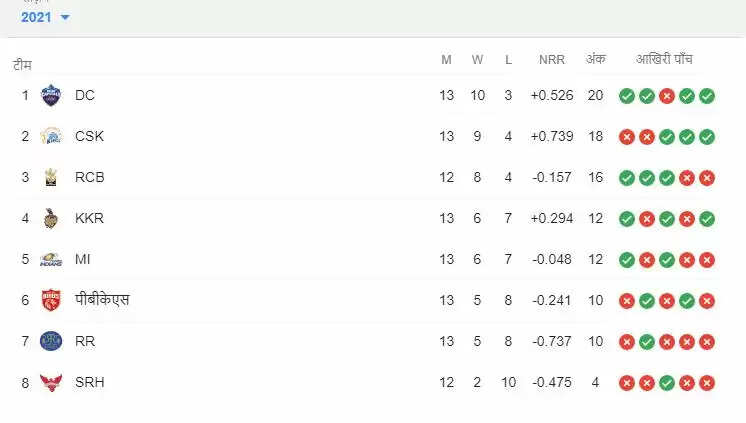Click the W wins column header

pos(477,60)
